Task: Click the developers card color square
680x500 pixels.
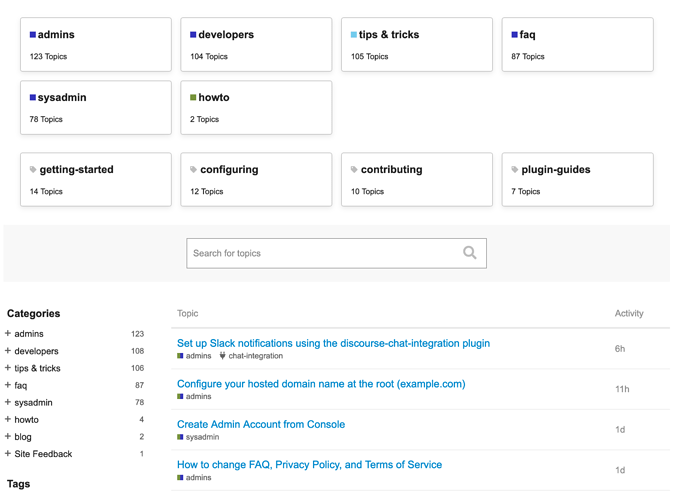Action: click(x=193, y=35)
